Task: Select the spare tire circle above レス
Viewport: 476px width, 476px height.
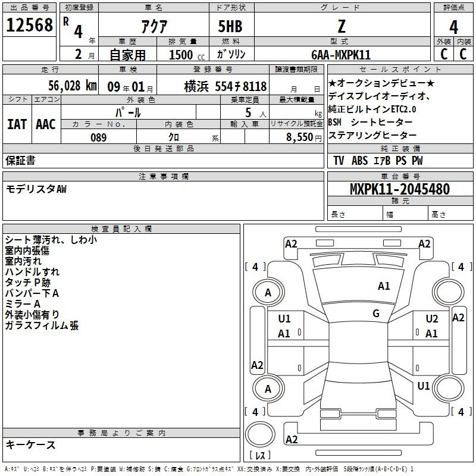Action: [x=261, y=434]
